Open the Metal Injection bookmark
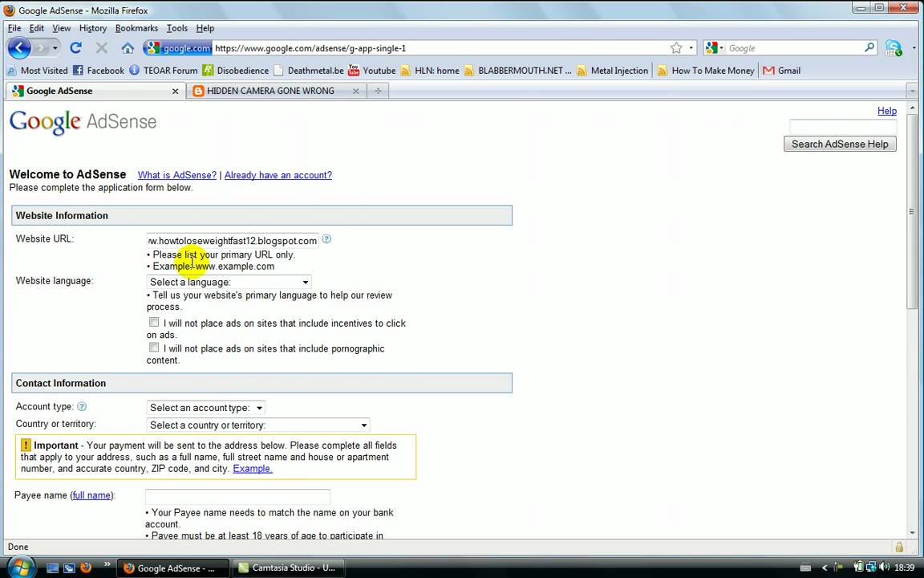 click(612, 70)
